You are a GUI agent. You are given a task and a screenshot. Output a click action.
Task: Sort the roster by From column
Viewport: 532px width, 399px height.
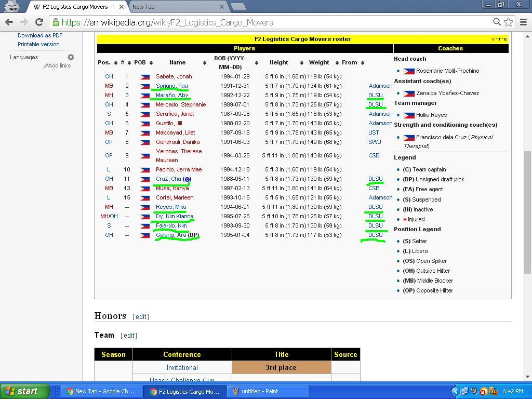click(362, 63)
